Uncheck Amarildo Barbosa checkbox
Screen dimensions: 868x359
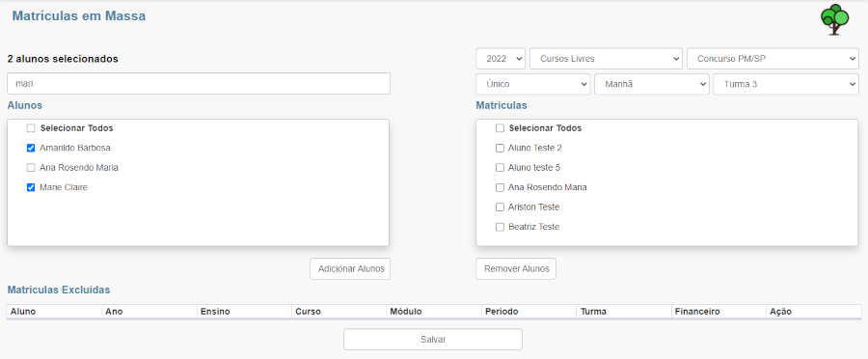click(31, 148)
